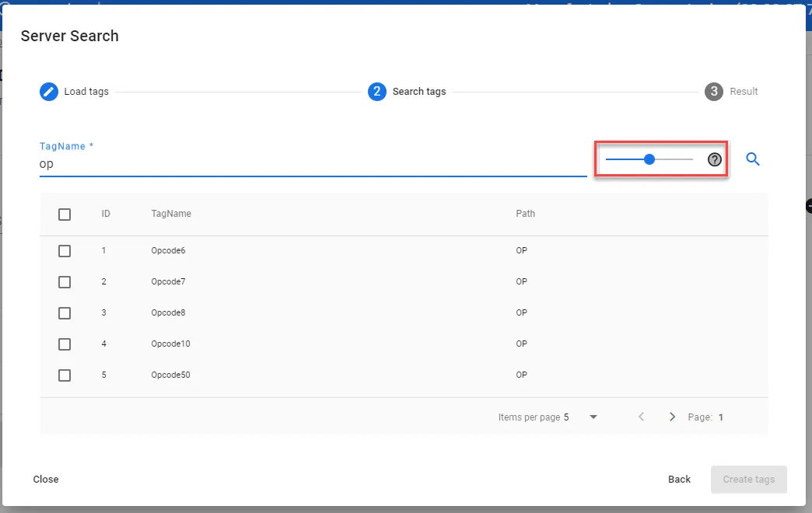This screenshot has height=513, width=812.
Task: Click the Create tags button
Action: [749, 480]
